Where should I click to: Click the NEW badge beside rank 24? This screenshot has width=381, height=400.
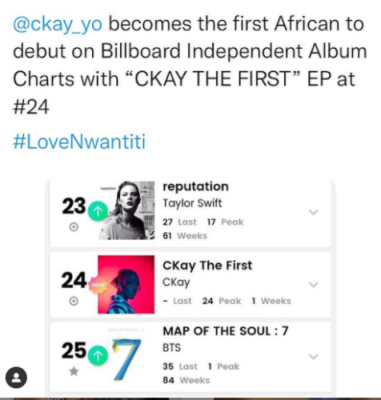(x=98, y=285)
